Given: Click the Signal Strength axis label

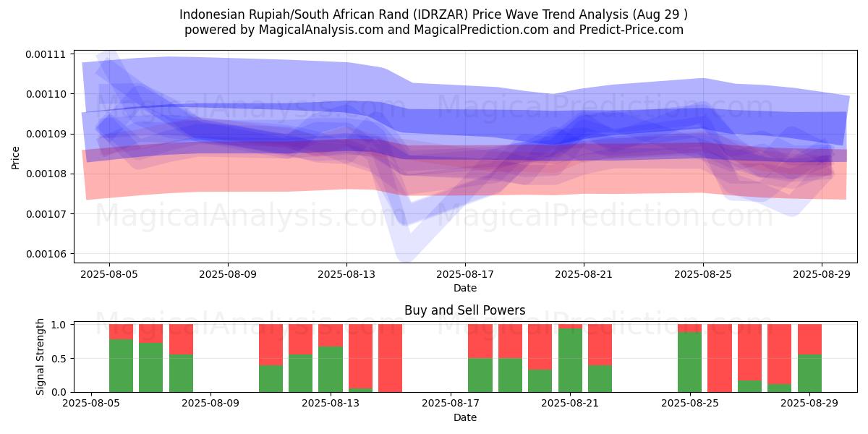Looking at the screenshot, I should pos(41,357).
